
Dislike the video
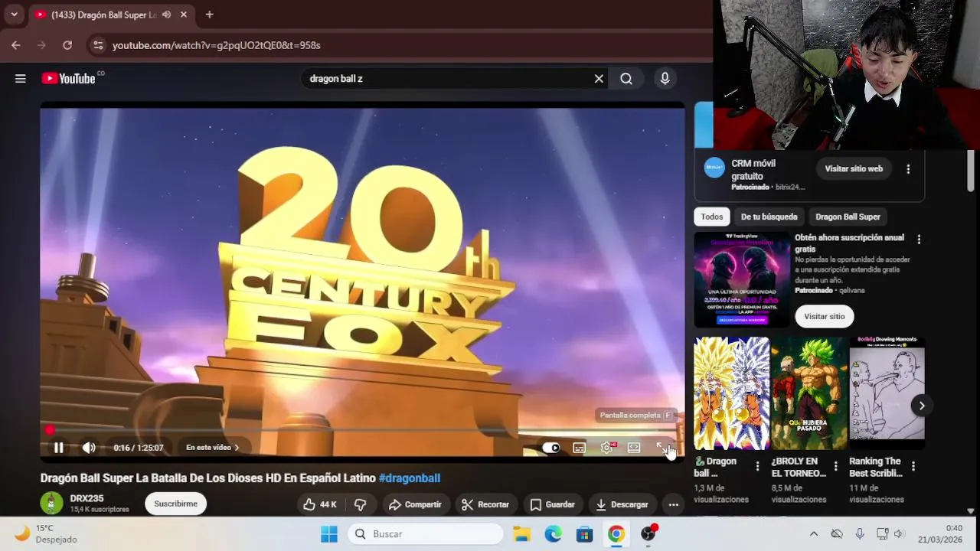(x=360, y=504)
